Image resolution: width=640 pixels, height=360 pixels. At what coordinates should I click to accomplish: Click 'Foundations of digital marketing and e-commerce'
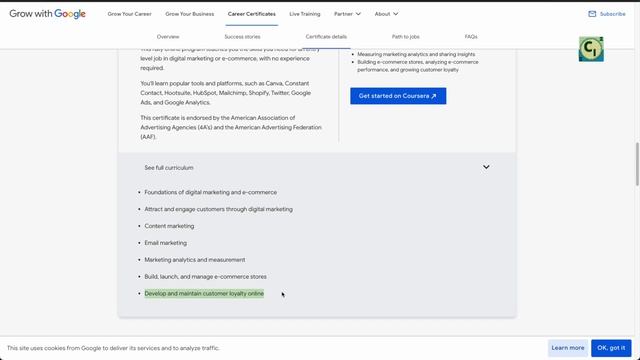[211, 192]
